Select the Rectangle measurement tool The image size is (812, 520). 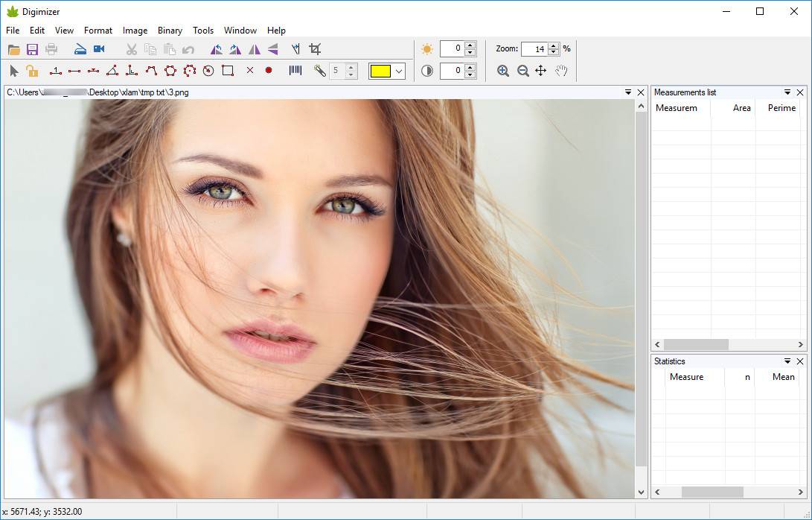tap(228, 71)
